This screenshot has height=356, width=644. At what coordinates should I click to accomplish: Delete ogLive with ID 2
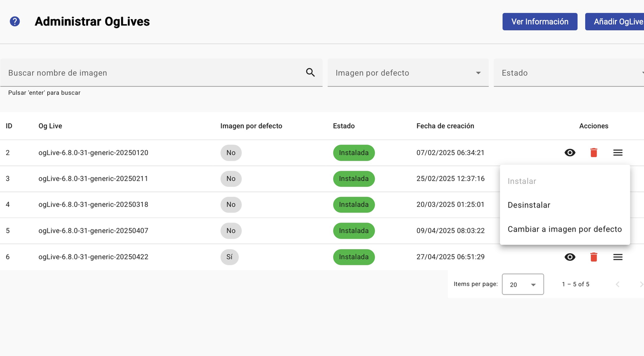pyautogui.click(x=594, y=153)
